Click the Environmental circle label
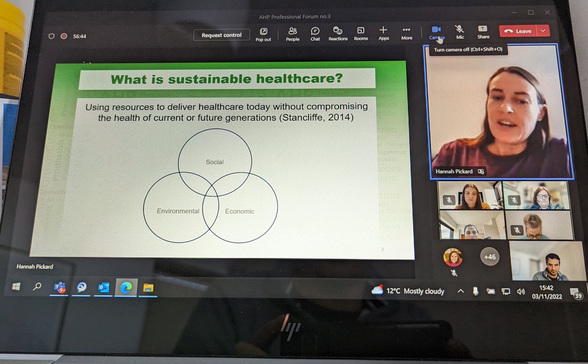The image size is (588, 364). [x=178, y=211]
